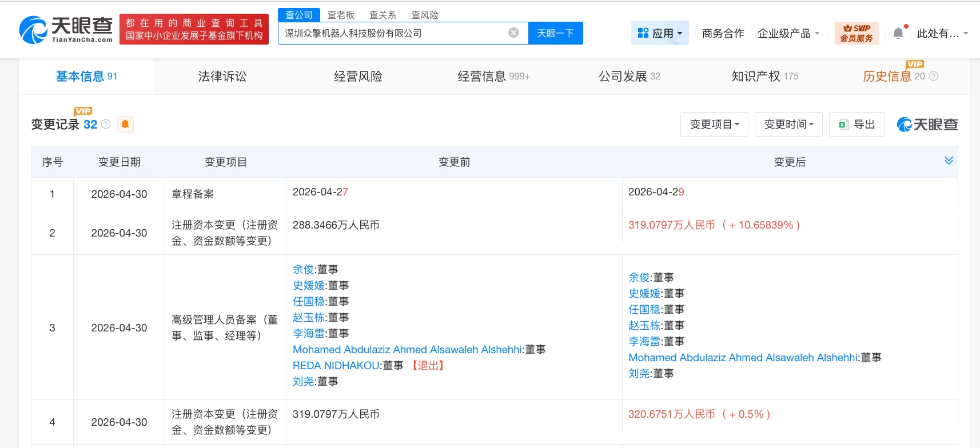The width and height of the screenshot is (980, 448).
Task: Click the 2026-04-27 before-change date
Action: [320, 191]
